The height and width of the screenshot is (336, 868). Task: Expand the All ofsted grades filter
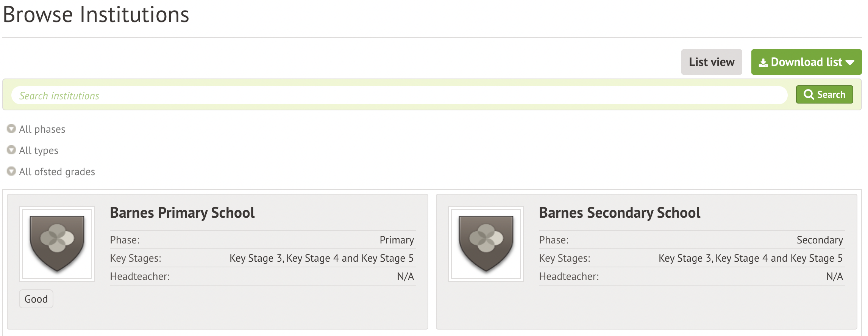[57, 172]
